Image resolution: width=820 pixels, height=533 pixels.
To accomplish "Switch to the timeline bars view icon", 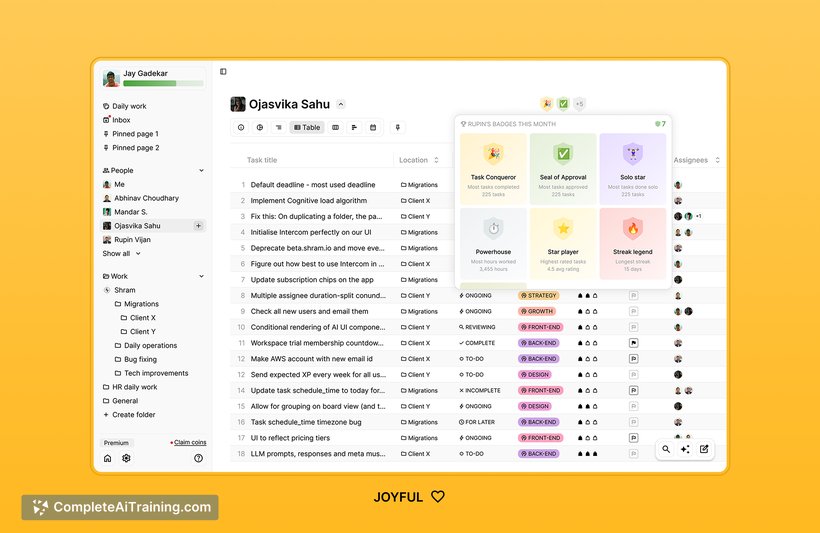I will click(x=355, y=127).
